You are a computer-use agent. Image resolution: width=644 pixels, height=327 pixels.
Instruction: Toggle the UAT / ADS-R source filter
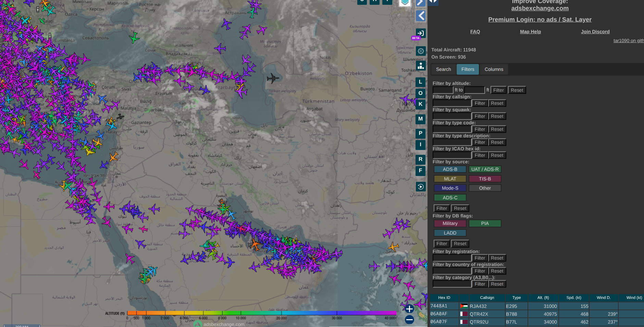click(x=485, y=169)
